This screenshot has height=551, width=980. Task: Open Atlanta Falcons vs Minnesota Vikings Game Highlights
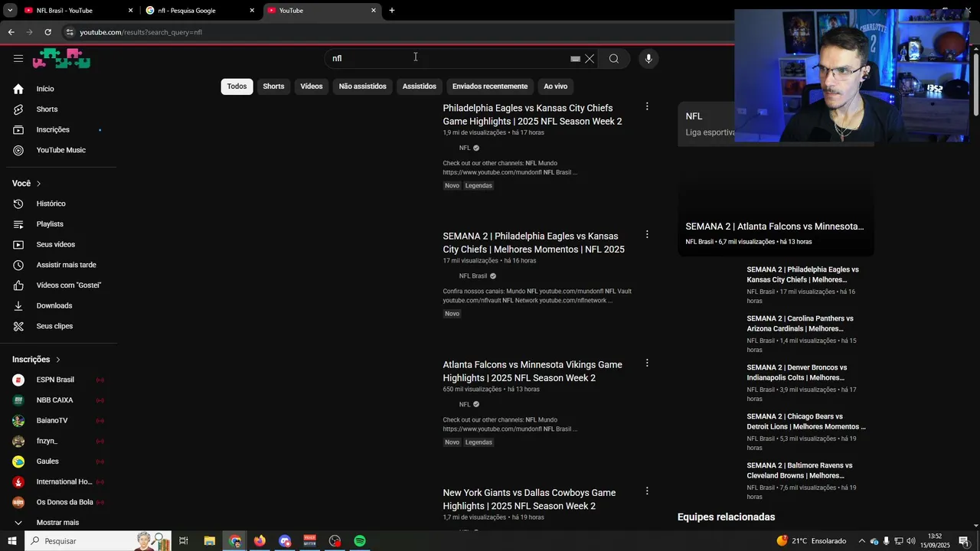532,371
